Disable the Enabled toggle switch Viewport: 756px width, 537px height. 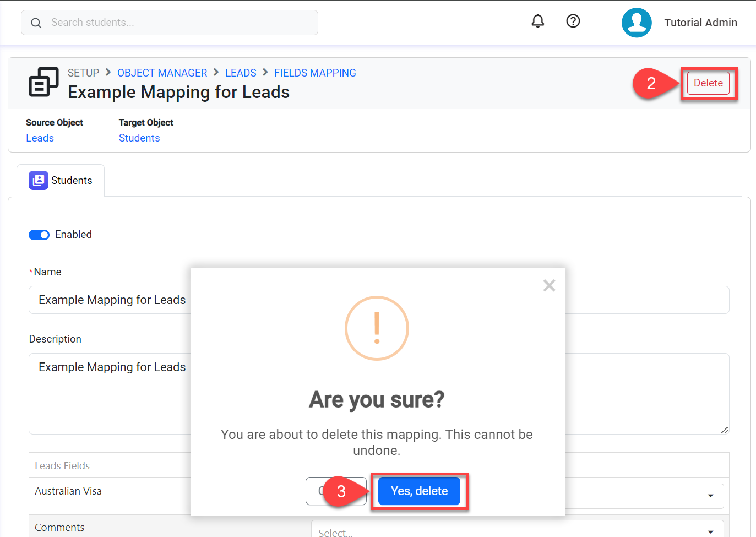tap(39, 235)
